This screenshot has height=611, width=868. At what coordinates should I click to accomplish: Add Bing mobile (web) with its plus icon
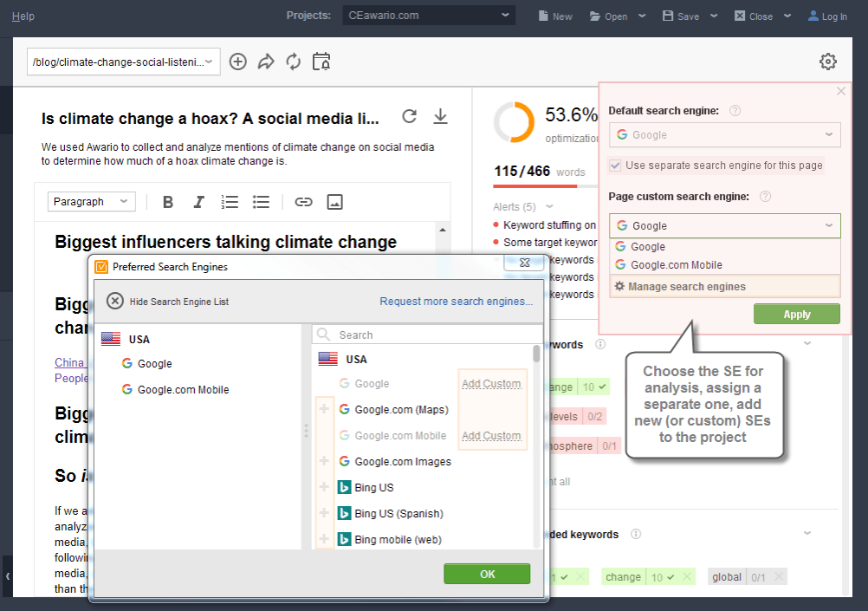click(x=324, y=538)
